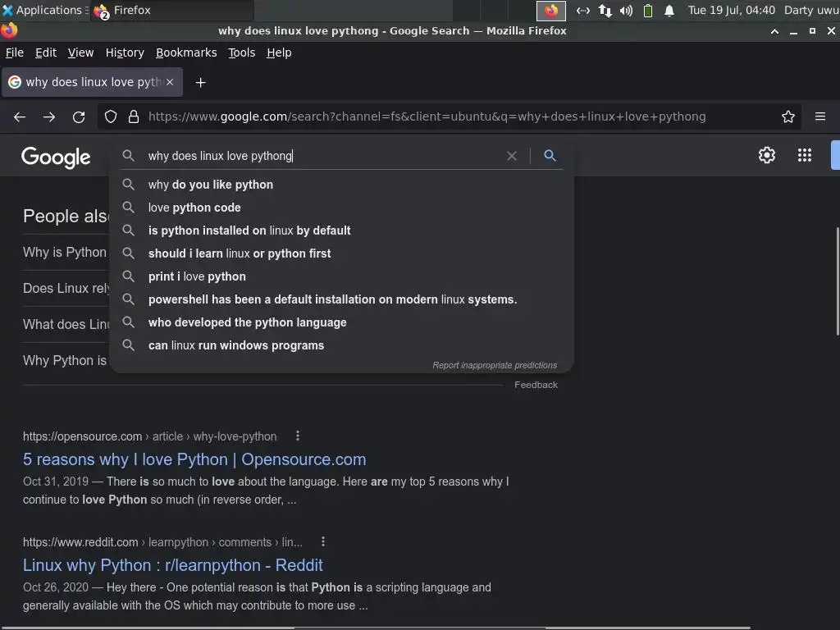Open the History menu
Viewport: 840px width, 630px height.
click(125, 52)
